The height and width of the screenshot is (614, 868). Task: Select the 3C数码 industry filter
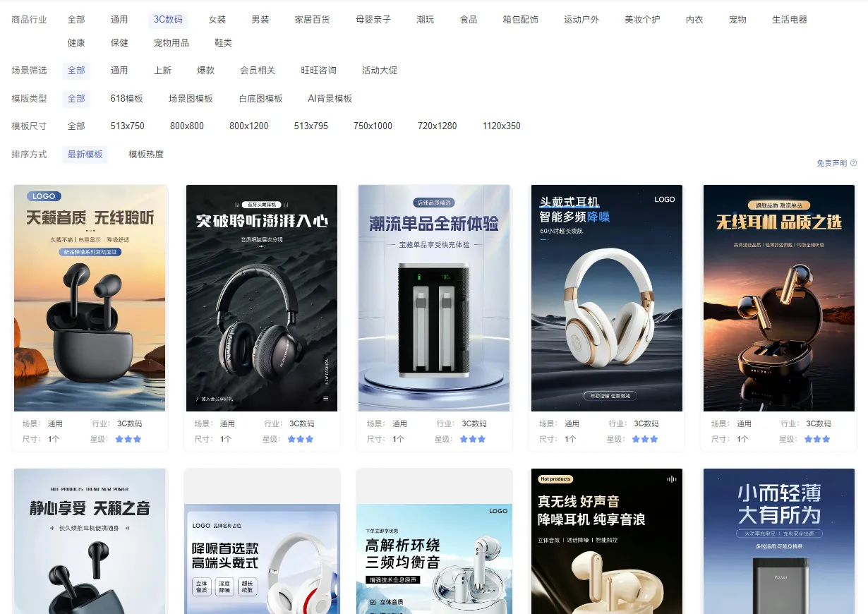[168, 20]
